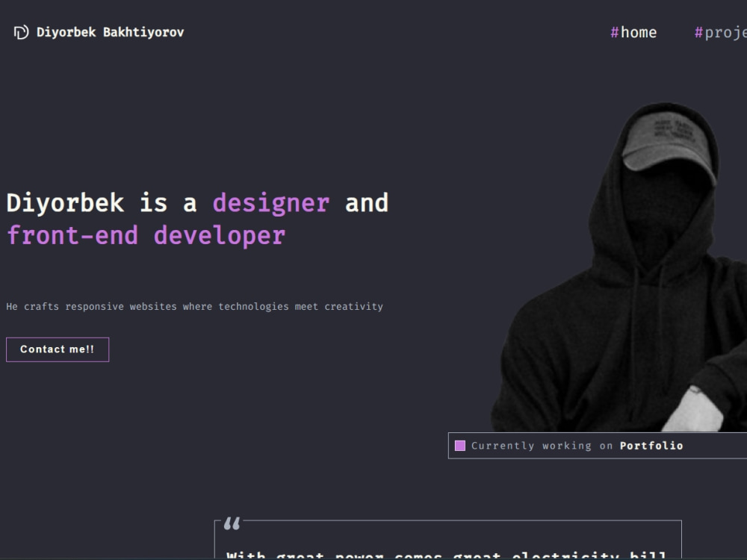Click the purple word 'designer' in heading
Screen dimensions: 747x560
pyautogui.click(x=271, y=203)
